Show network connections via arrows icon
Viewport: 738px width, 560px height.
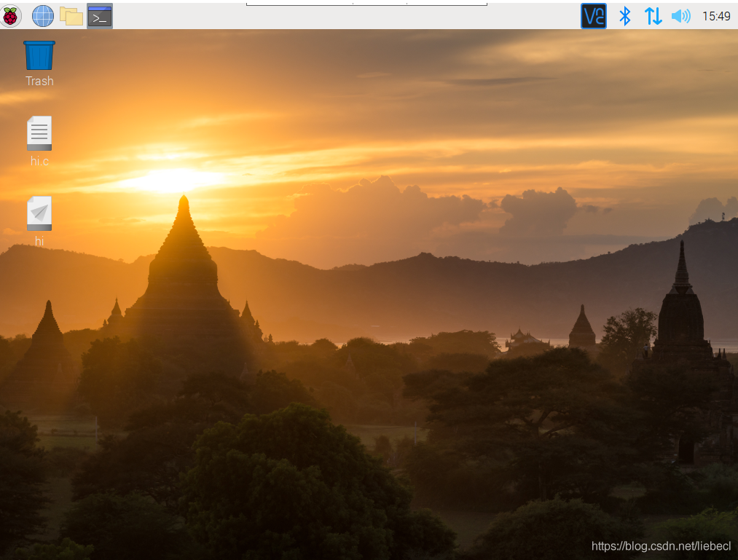click(653, 16)
